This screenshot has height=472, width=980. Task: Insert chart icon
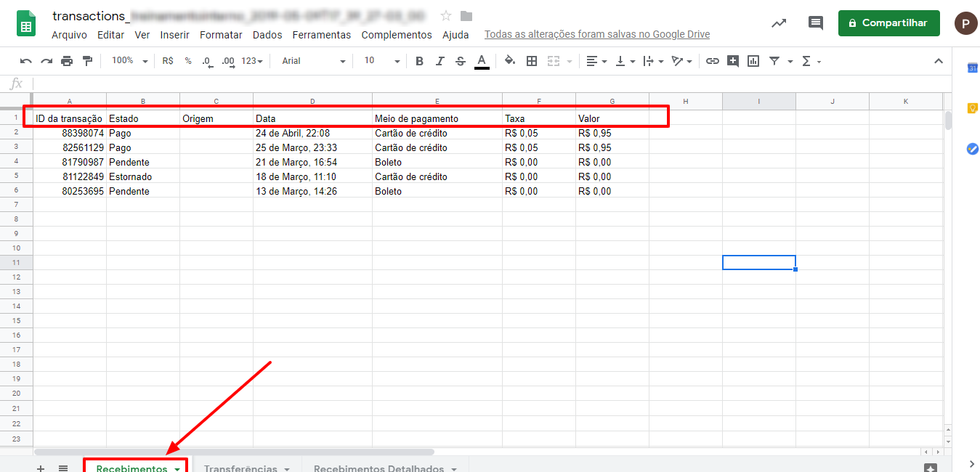[753, 61]
